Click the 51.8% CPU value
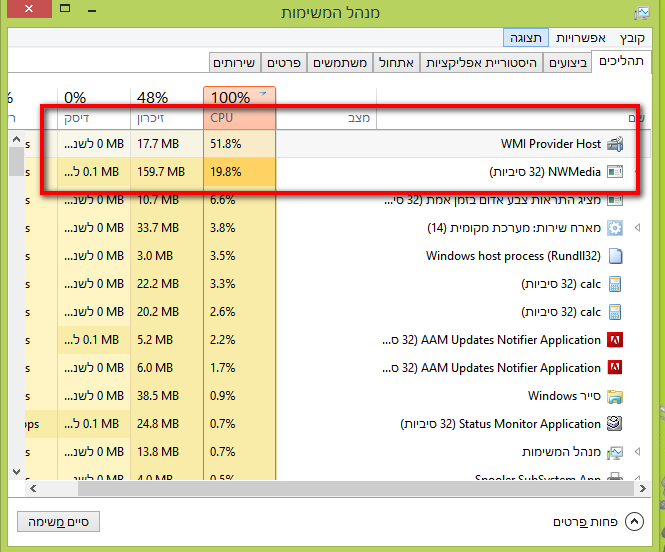 (x=226, y=144)
